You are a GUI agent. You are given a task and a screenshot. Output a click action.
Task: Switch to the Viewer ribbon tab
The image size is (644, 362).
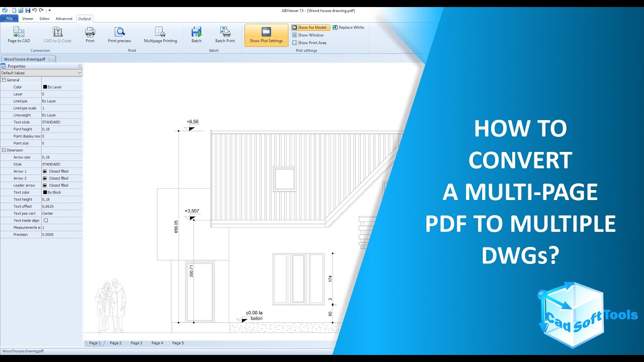(28, 19)
